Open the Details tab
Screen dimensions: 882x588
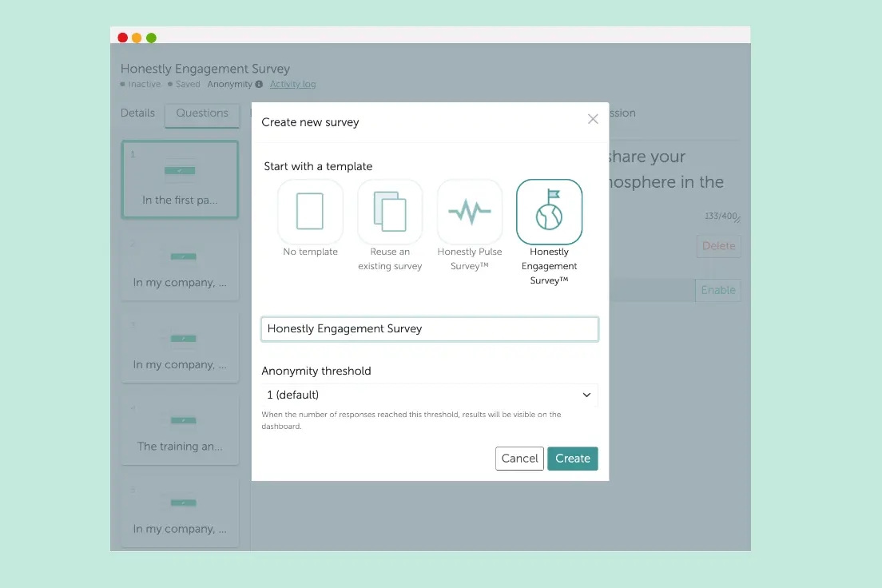137,113
